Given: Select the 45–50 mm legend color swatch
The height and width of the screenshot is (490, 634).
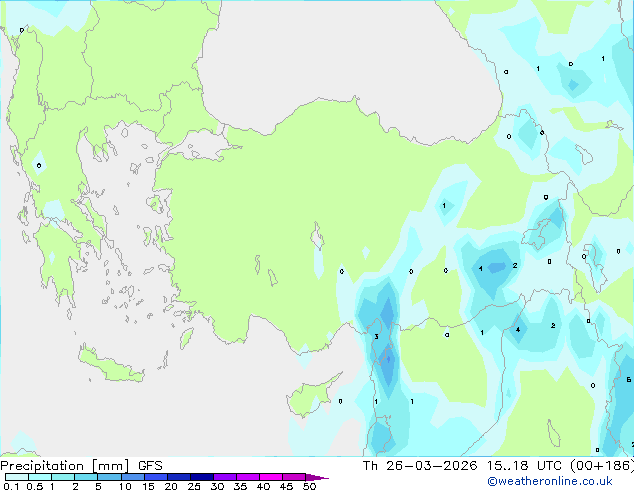Looking at the screenshot, I should pyautogui.click(x=294, y=477).
